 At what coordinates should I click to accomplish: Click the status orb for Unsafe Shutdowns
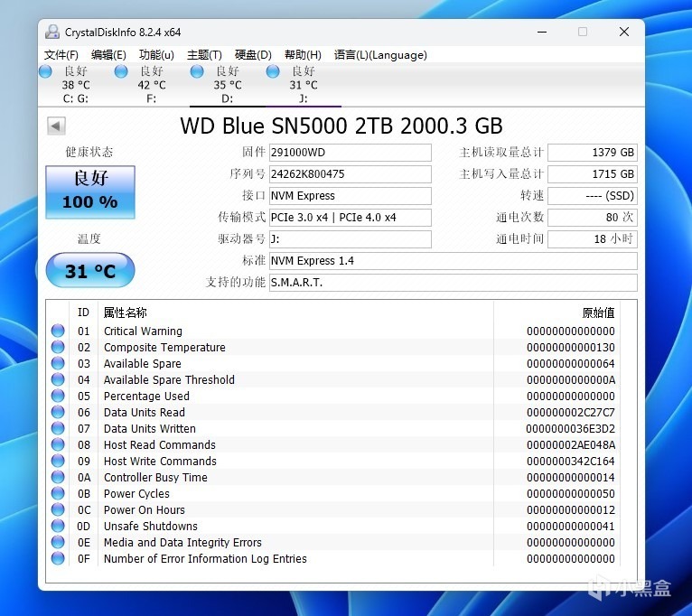(x=58, y=526)
